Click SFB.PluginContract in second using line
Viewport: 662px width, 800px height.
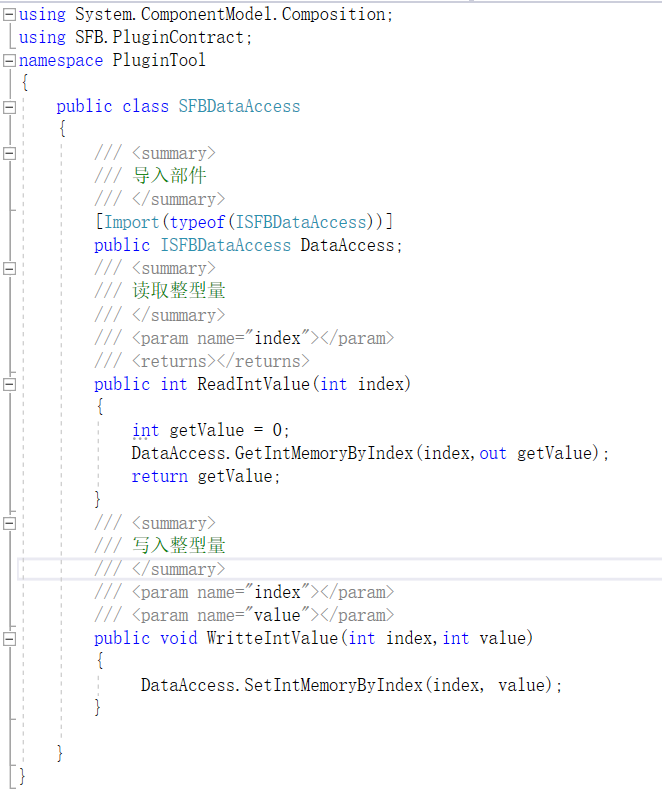(160, 37)
